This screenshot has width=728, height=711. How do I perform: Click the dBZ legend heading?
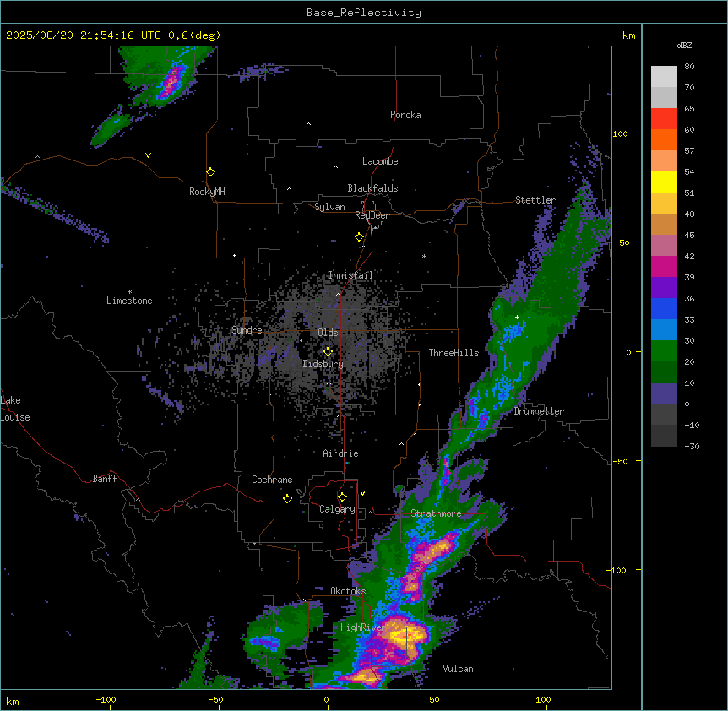coord(684,46)
